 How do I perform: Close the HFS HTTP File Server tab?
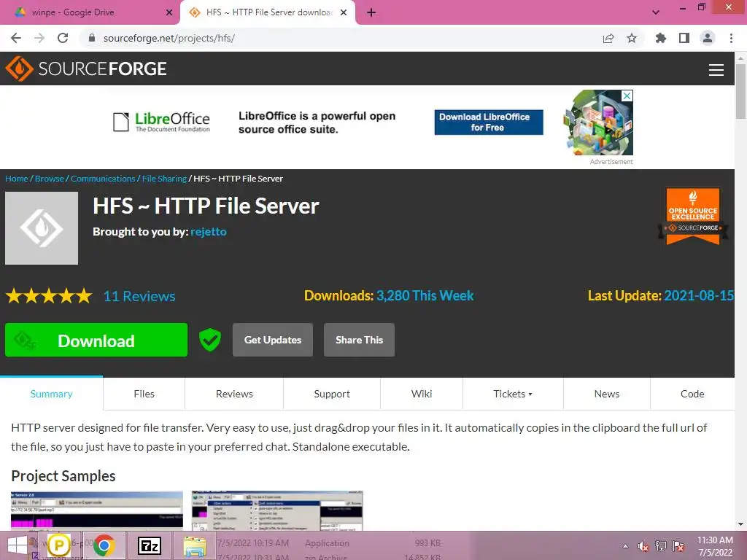coord(344,12)
